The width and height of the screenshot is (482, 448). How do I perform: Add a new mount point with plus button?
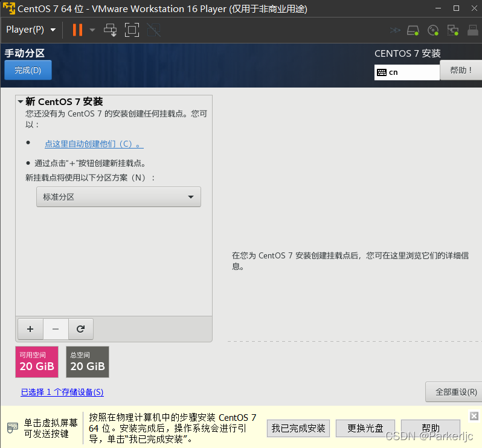(x=30, y=329)
